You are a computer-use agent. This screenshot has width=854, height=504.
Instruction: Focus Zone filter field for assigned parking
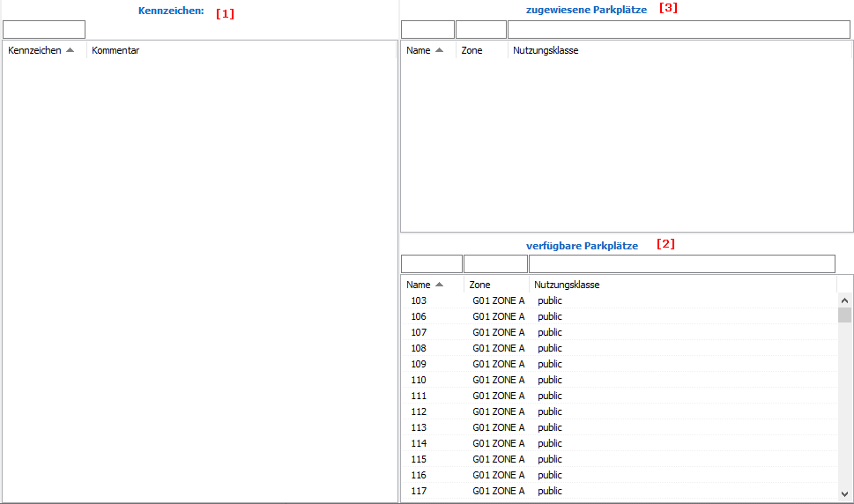[x=481, y=30]
